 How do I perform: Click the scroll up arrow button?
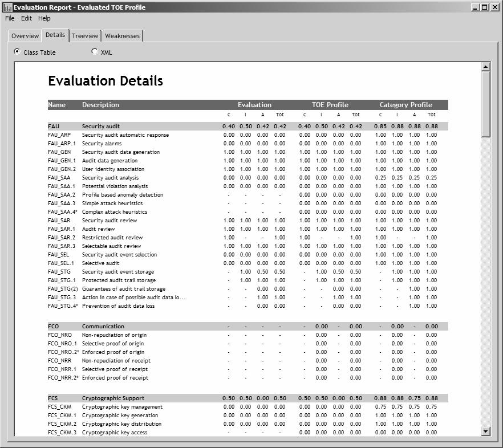coord(486,67)
